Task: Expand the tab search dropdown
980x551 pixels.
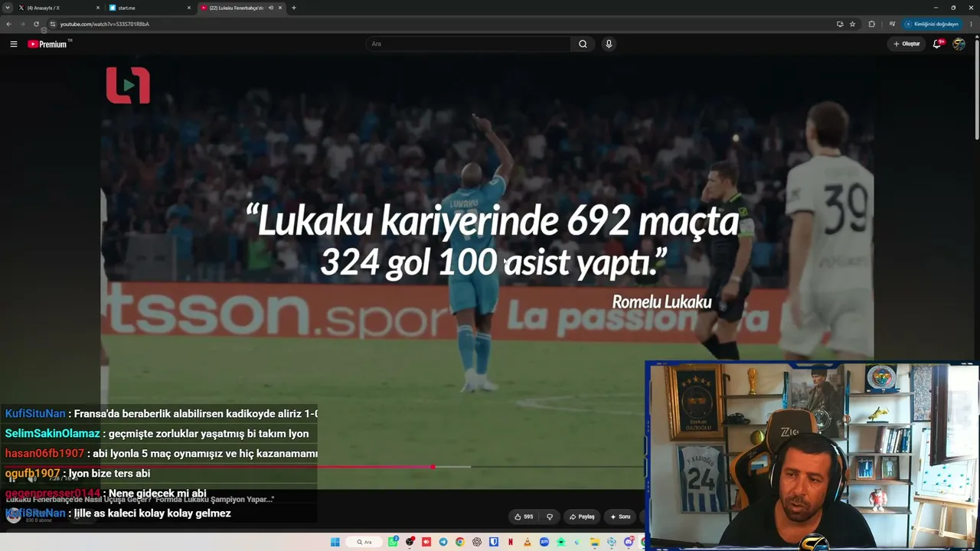Action: click(x=8, y=8)
